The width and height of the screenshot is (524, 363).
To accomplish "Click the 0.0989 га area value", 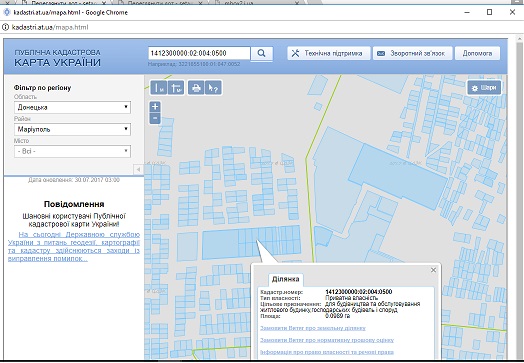I will [x=338, y=316].
